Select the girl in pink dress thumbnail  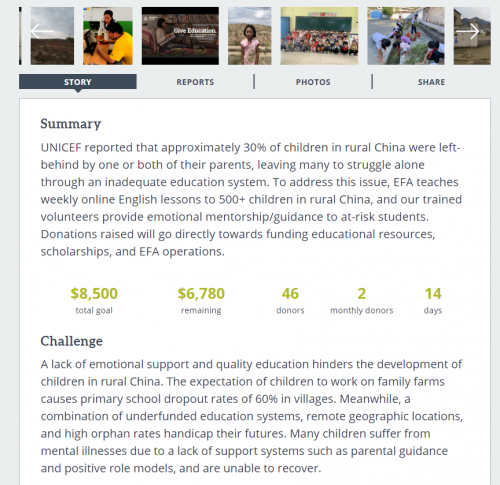pos(250,36)
